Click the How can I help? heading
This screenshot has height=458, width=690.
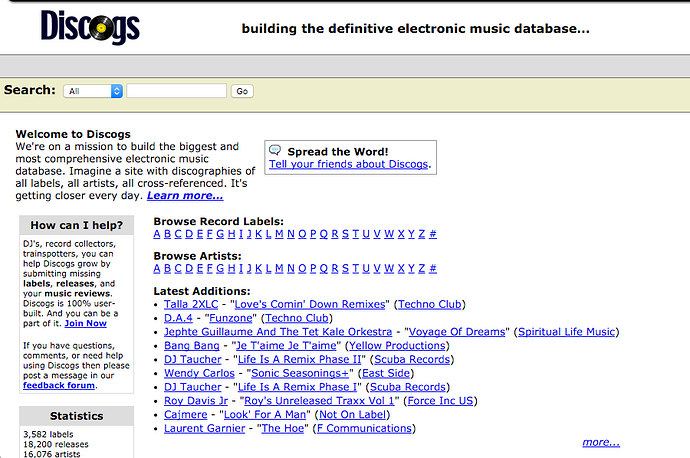[x=77, y=225]
